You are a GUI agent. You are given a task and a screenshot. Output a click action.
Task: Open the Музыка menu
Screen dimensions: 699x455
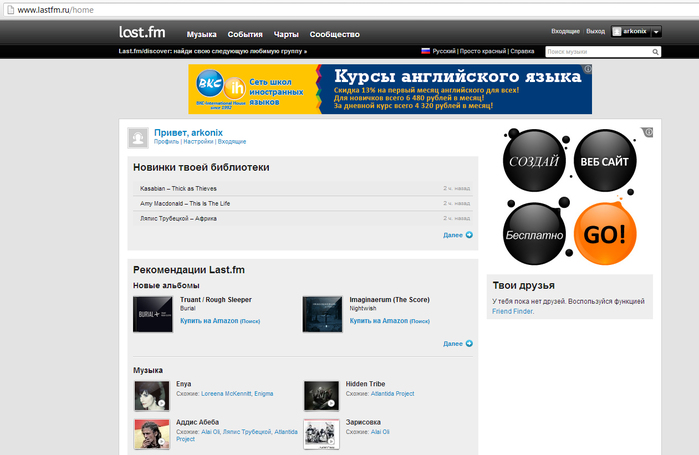[x=201, y=34]
